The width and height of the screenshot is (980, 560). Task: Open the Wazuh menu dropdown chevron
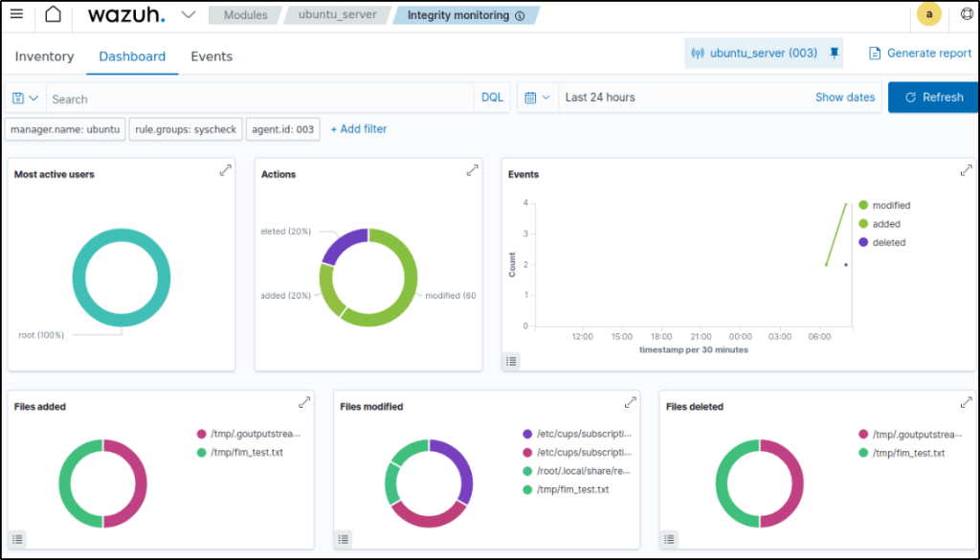tap(189, 14)
